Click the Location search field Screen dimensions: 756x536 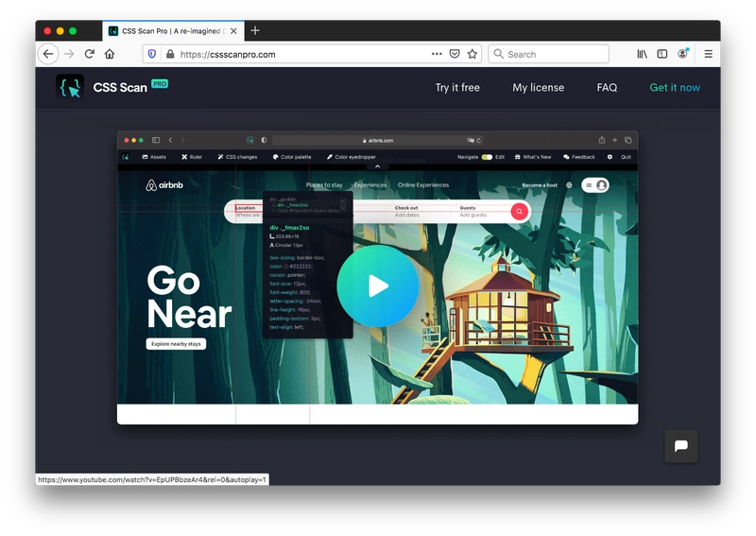click(x=249, y=212)
